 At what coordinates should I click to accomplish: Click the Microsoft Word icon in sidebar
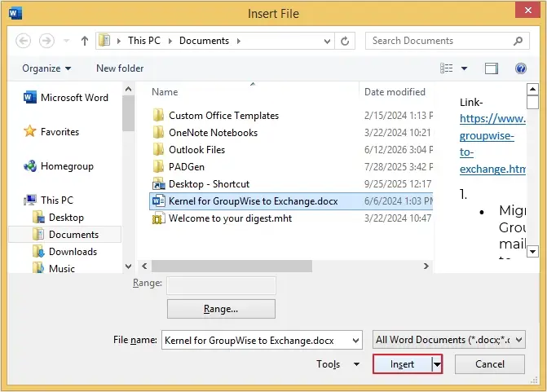30,97
